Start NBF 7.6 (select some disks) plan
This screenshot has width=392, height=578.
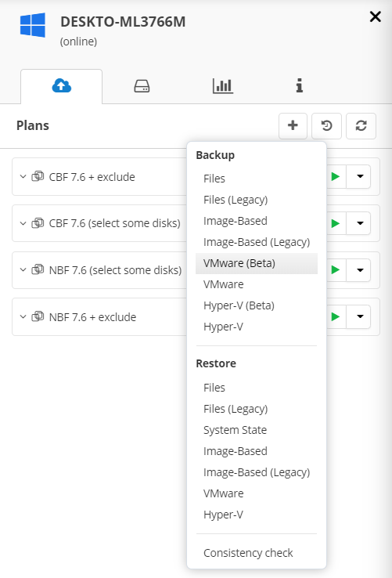pyautogui.click(x=336, y=270)
